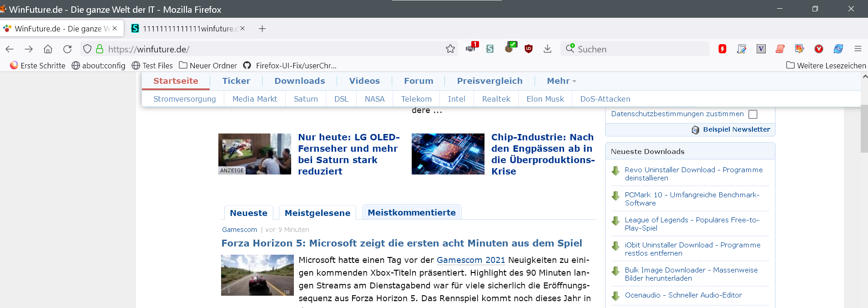The height and width of the screenshot is (308, 868).
Task: Open the Weitere Lesezeichen bookmarks folder
Action: tap(826, 66)
